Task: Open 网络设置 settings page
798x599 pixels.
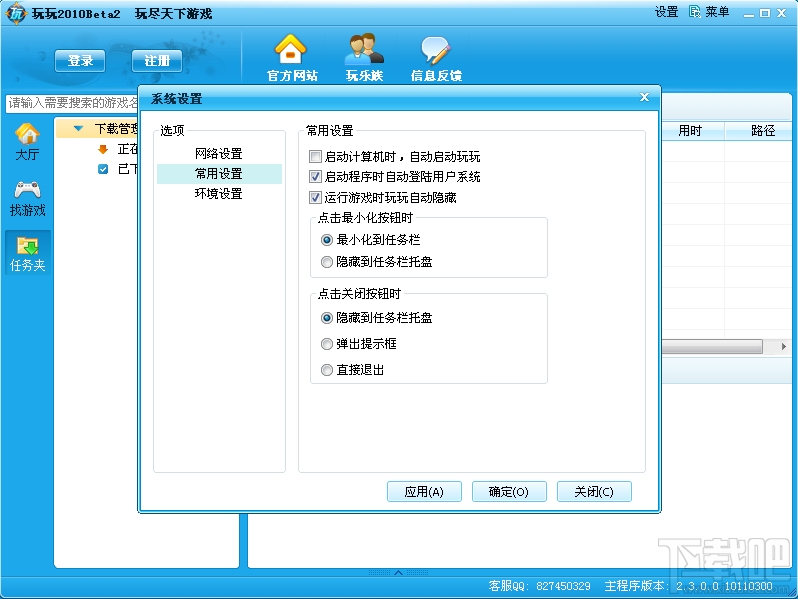Action: coord(219,153)
